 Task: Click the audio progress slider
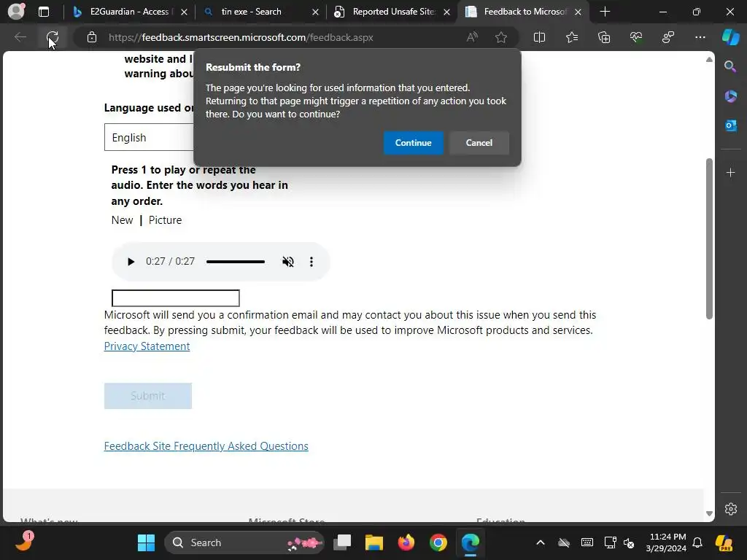pos(236,262)
